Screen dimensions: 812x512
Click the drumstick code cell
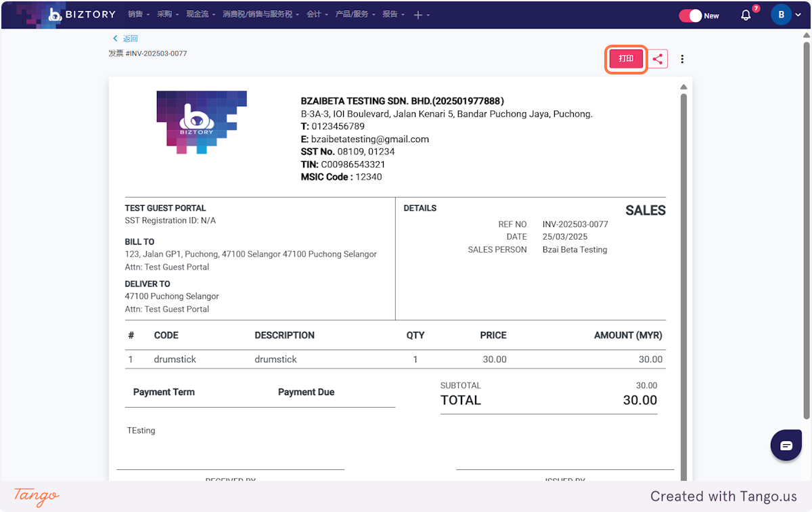click(175, 359)
